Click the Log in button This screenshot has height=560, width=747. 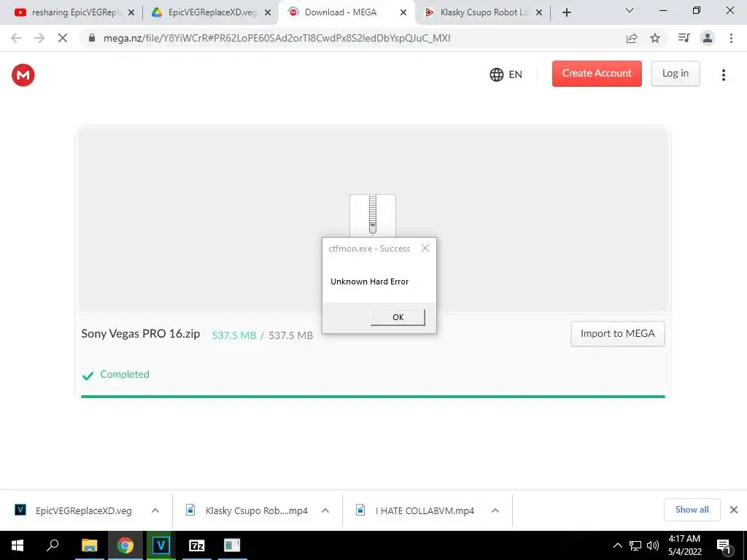(675, 74)
